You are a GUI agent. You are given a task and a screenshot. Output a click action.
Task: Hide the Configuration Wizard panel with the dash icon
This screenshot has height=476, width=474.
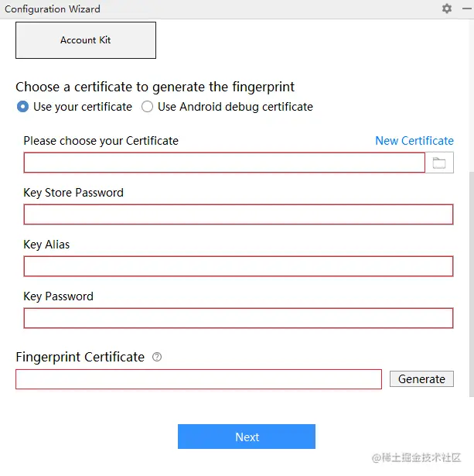tap(466, 9)
